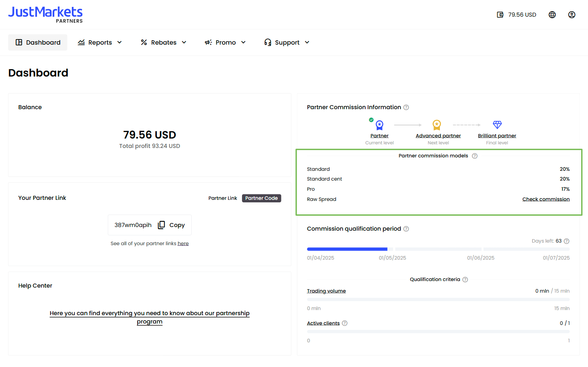Click the help icon beside Active clients
Image resolution: width=588 pixels, height=367 pixels.
(345, 323)
